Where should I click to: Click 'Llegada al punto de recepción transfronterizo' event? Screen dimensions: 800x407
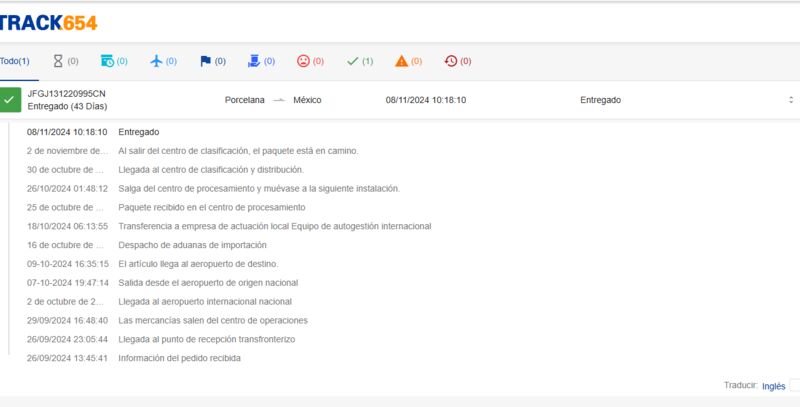coord(207,339)
